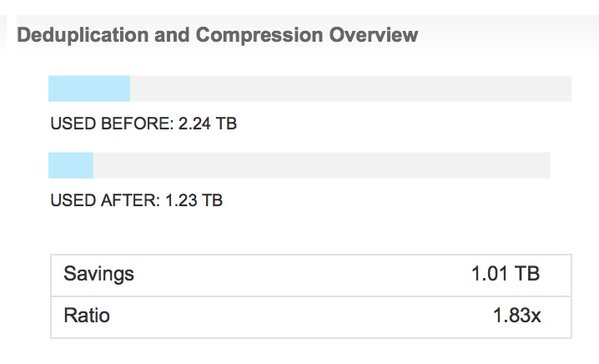Viewport: 599px width, 364px height.
Task: Select the USED BEFORE: 2.24 TB label
Action: (x=144, y=124)
